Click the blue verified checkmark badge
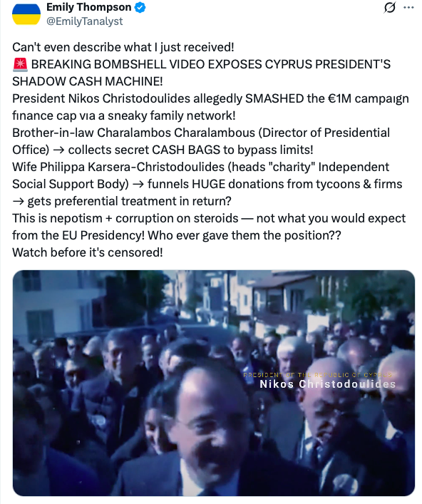The height and width of the screenshot is (504, 422). coord(140,7)
